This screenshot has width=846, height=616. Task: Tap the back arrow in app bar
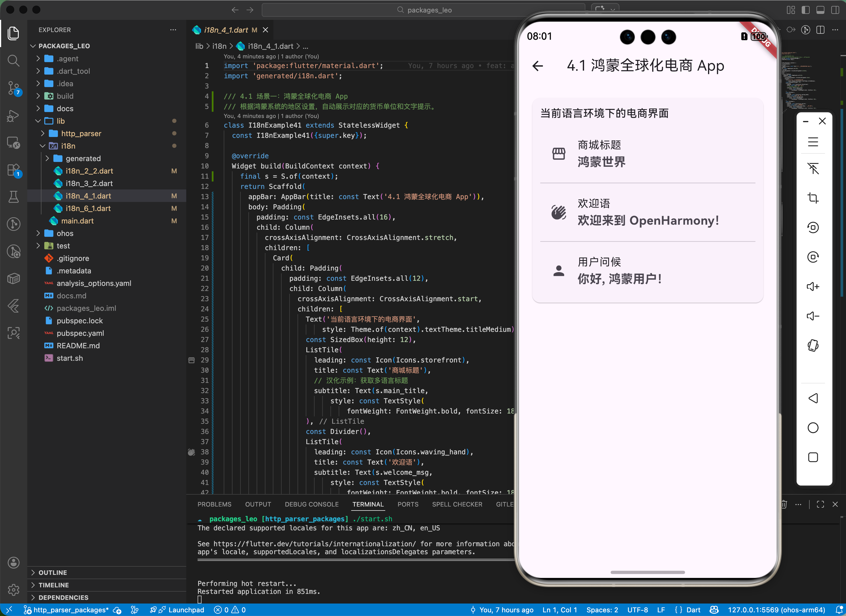pos(537,66)
